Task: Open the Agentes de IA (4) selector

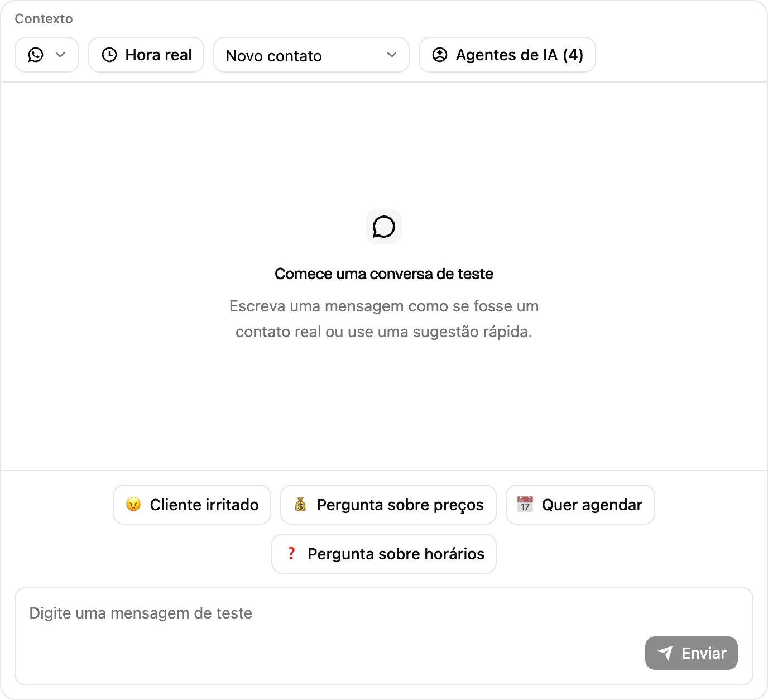Action: point(507,55)
